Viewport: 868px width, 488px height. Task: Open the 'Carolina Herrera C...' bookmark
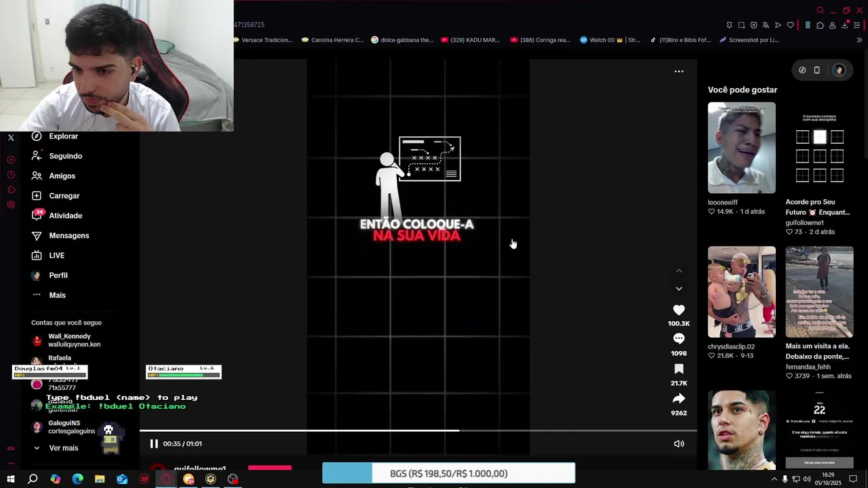[332, 40]
